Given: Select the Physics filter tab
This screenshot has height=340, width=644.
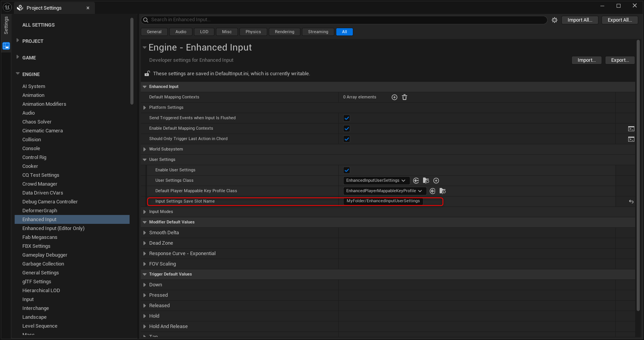Looking at the screenshot, I should (x=253, y=32).
